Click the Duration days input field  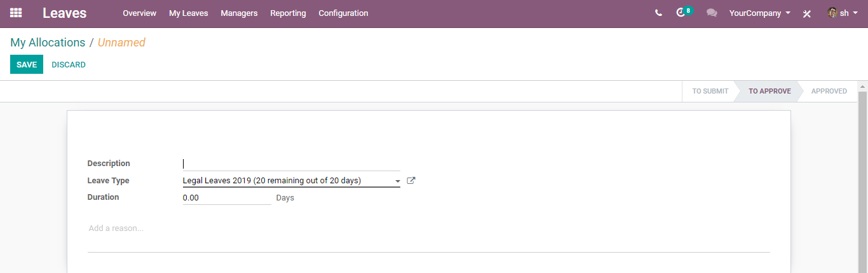(227, 198)
